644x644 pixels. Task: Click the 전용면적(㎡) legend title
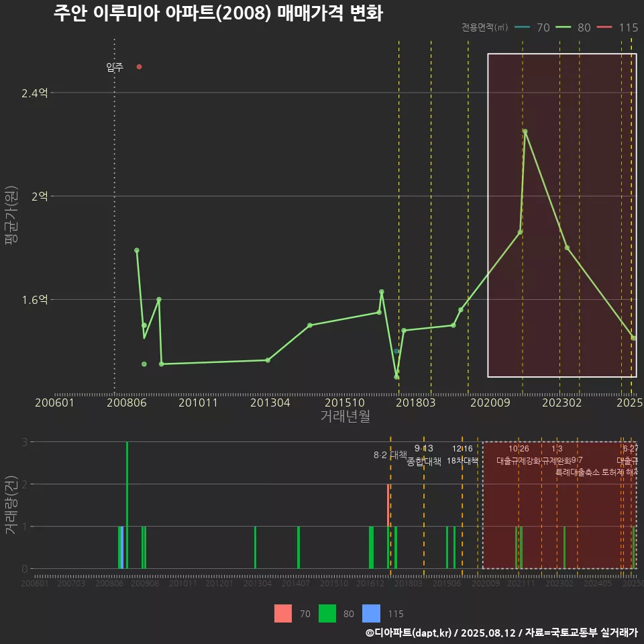pyautogui.click(x=484, y=28)
